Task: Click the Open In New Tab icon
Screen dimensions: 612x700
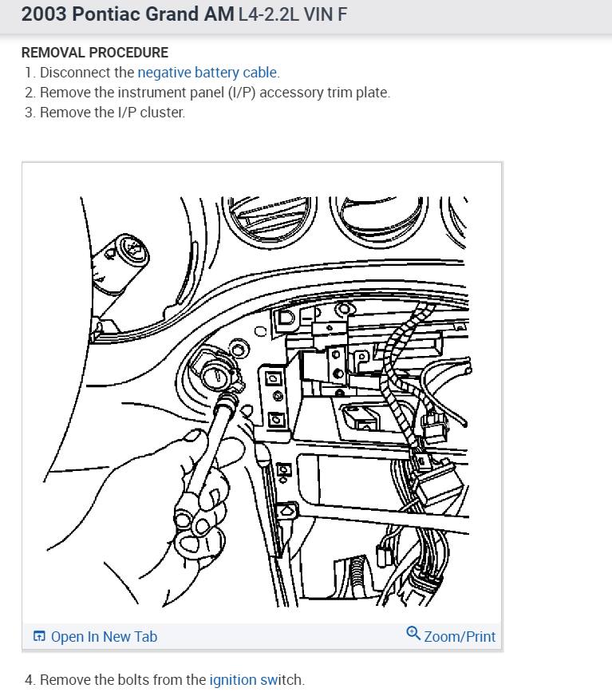Action: 39,636
